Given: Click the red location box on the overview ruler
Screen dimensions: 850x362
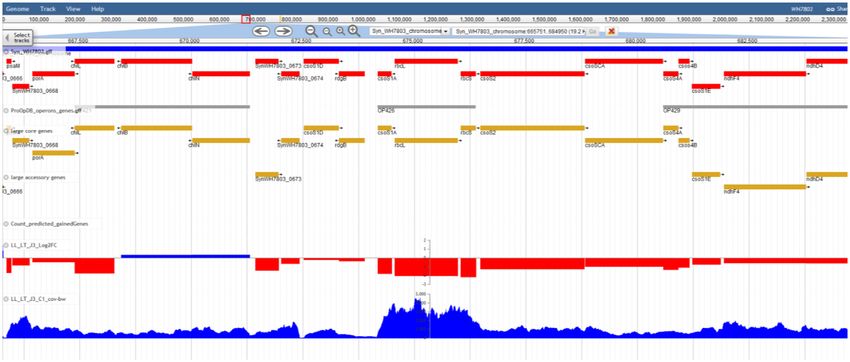Looking at the screenshot, I should pos(246,20).
